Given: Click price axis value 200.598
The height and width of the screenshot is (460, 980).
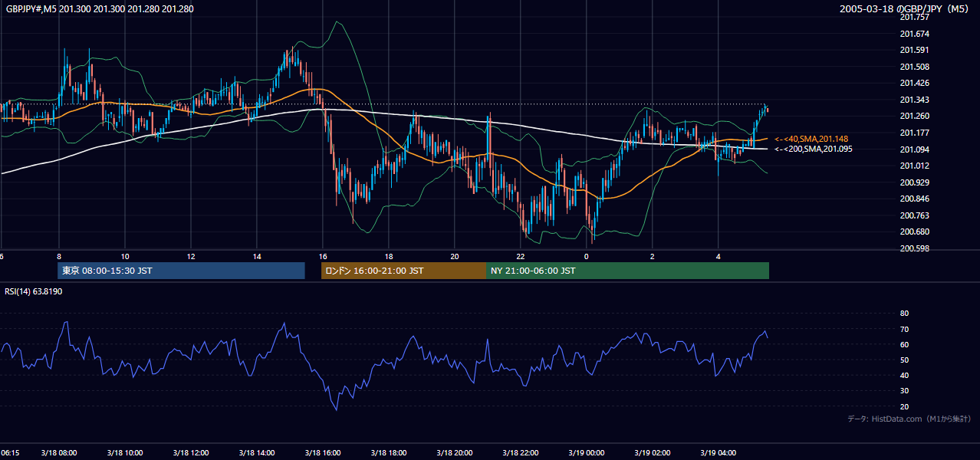Looking at the screenshot, I should click(915, 248).
